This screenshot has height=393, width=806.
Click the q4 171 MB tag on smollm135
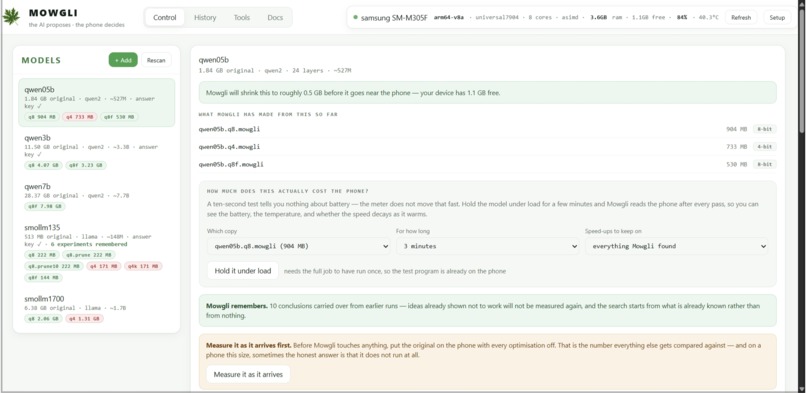coord(103,266)
